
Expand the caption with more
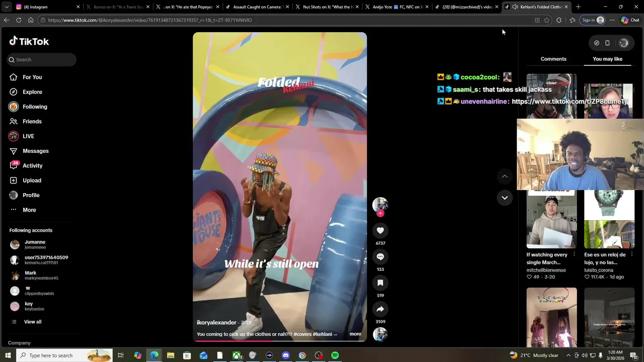pos(355,334)
